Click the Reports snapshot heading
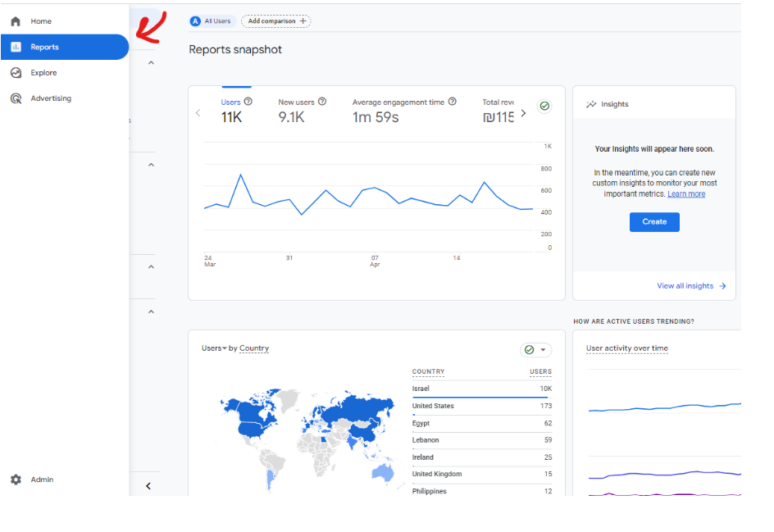774x532 pixels. click(235, 49)
